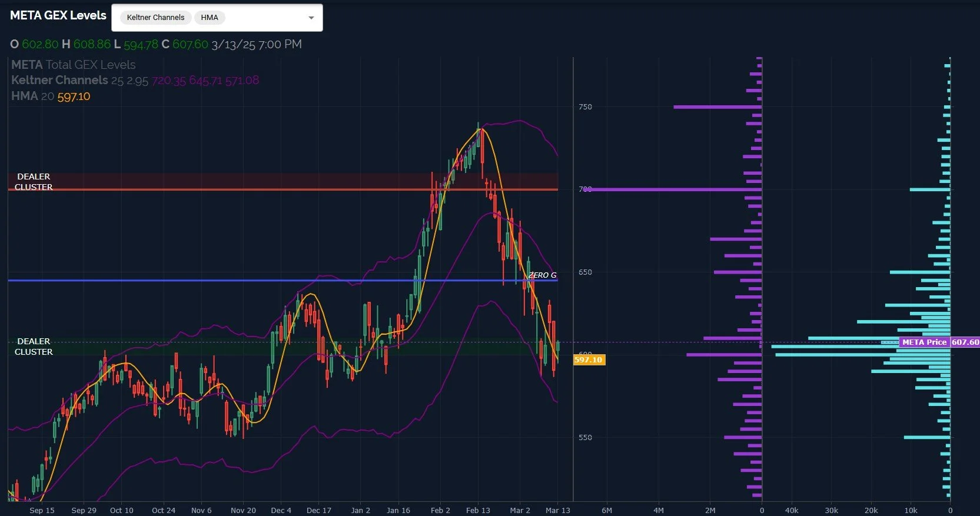Click the META GEX Levels title
Image resolution: width=980 pixels, height=516 pixels.
[x=58, y=15]
